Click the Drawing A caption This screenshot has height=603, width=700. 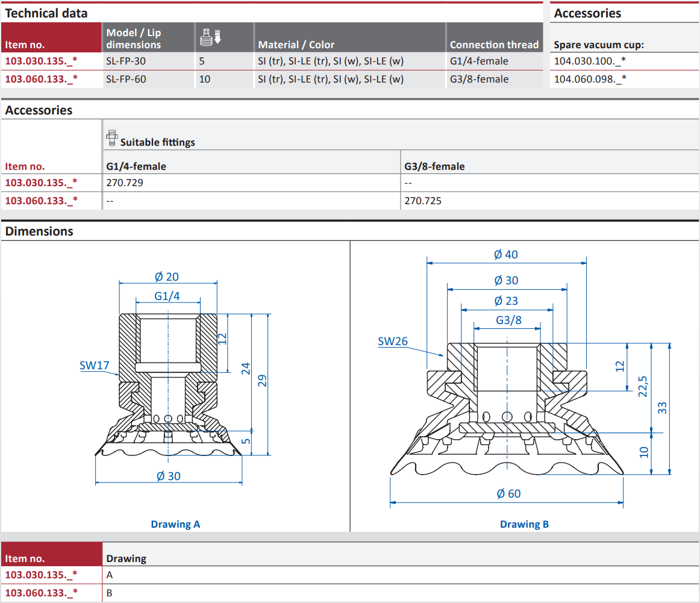point(175,524)
